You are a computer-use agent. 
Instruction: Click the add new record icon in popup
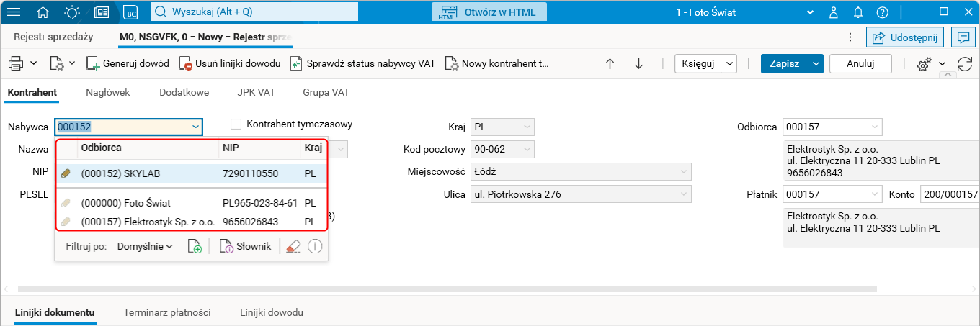click(195, 246)
